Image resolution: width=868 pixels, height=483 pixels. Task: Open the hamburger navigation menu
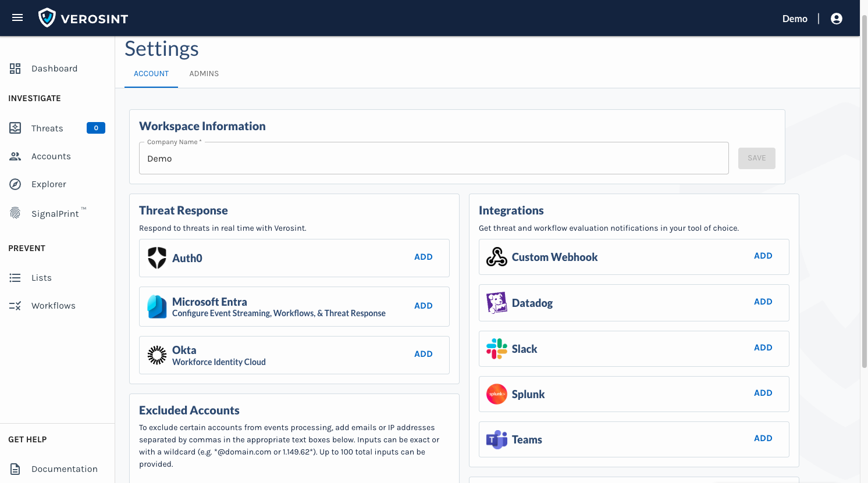click(x=17, y=18)
